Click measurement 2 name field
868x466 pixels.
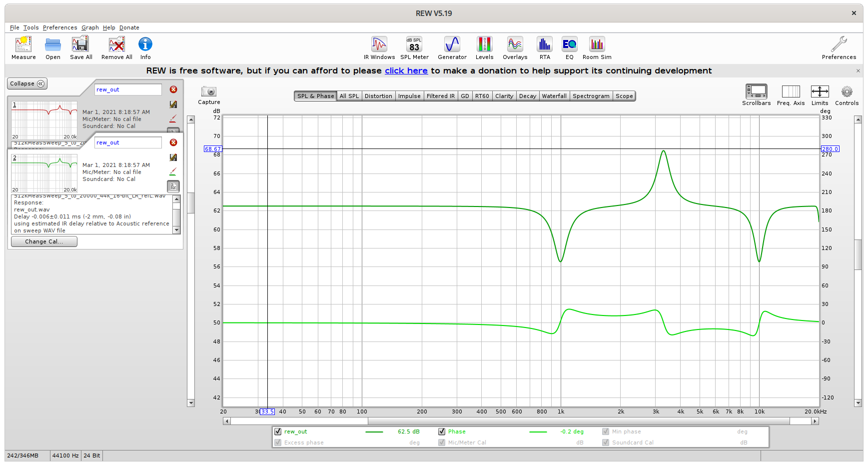128,142
